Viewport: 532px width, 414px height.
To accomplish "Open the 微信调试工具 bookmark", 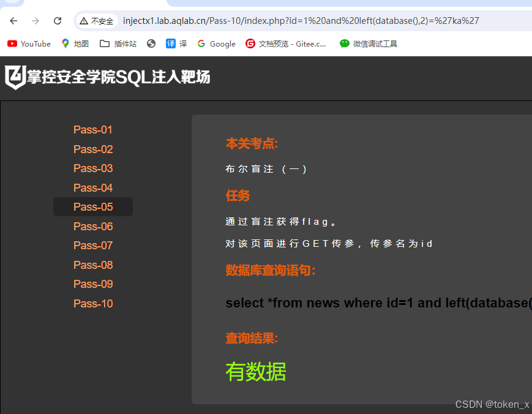I will pos(369,43).
